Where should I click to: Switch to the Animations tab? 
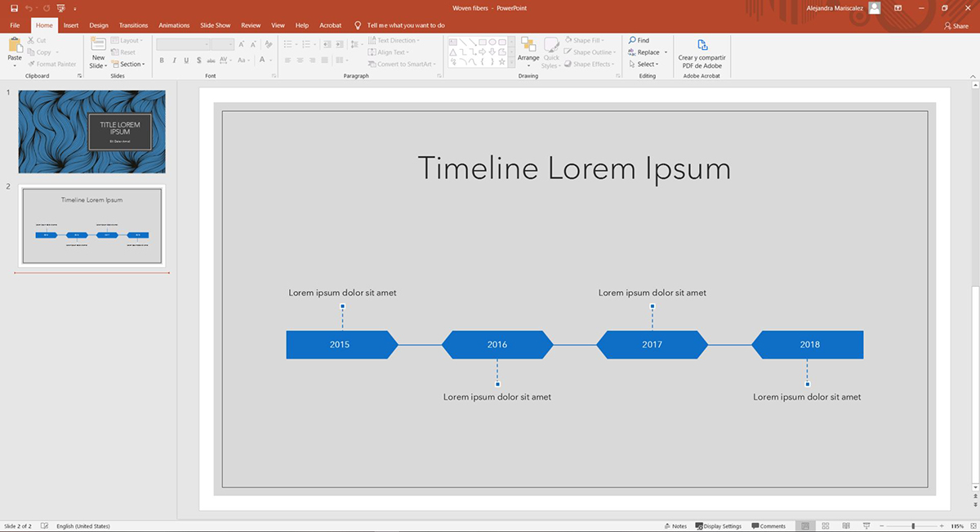pos(174,25)
